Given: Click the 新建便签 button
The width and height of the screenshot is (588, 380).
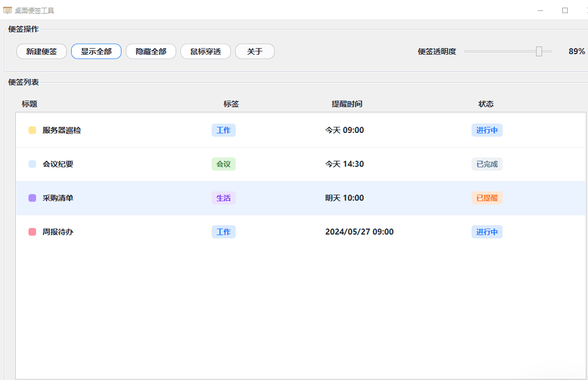Looking at the screenshot, I should (x=41, y=51).
